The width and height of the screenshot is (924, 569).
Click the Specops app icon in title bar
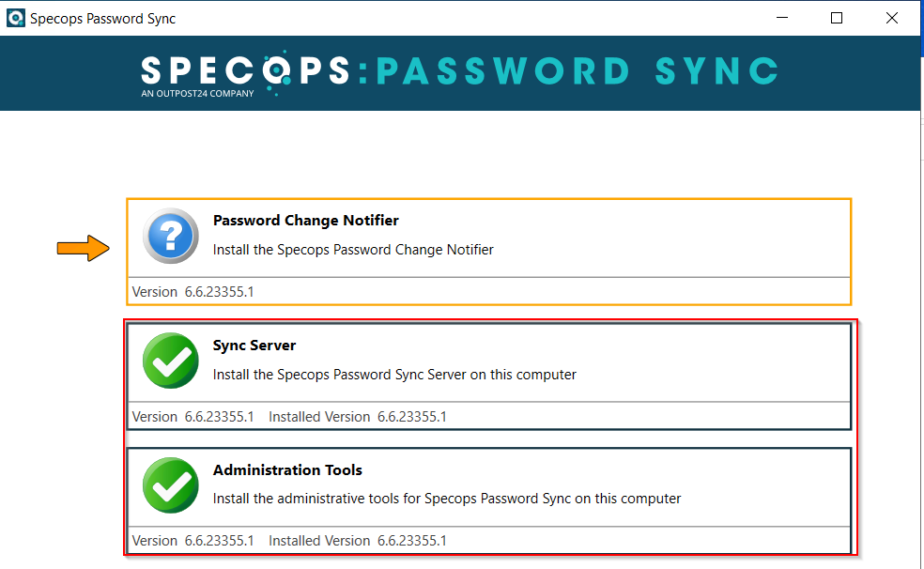pyautogui.click(x=15, y=18)
